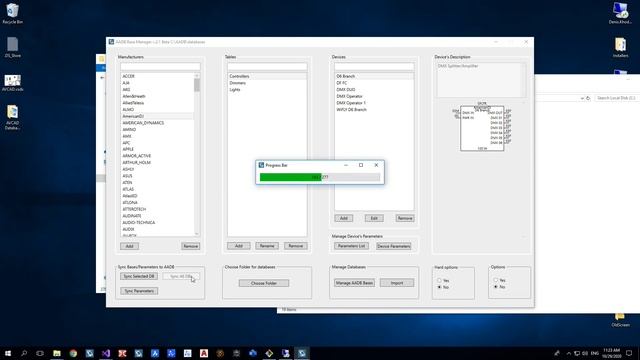Open taskbar Search magnifier
Image resolution: width=640 pixels, height=360 pixels.
pos(24,353)
